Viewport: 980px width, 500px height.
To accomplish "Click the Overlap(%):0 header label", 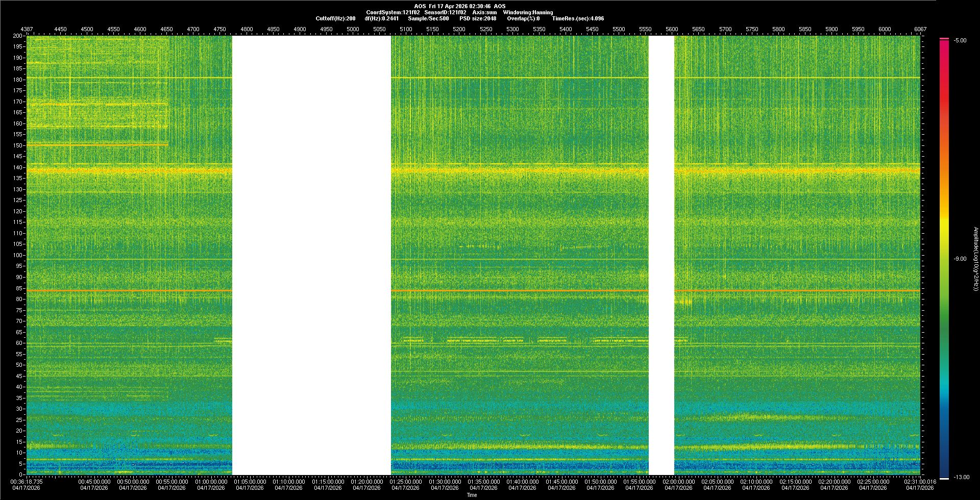I will 523,18.
